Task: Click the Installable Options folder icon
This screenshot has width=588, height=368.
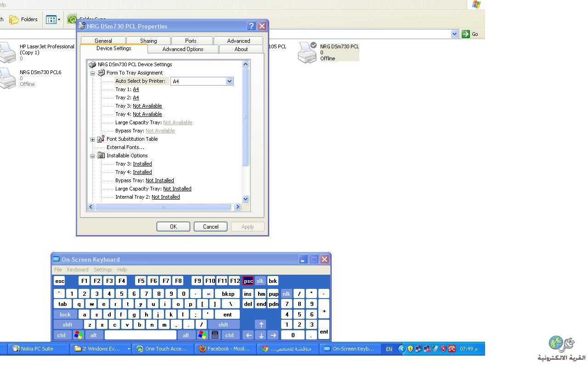Action: [101, 155]
